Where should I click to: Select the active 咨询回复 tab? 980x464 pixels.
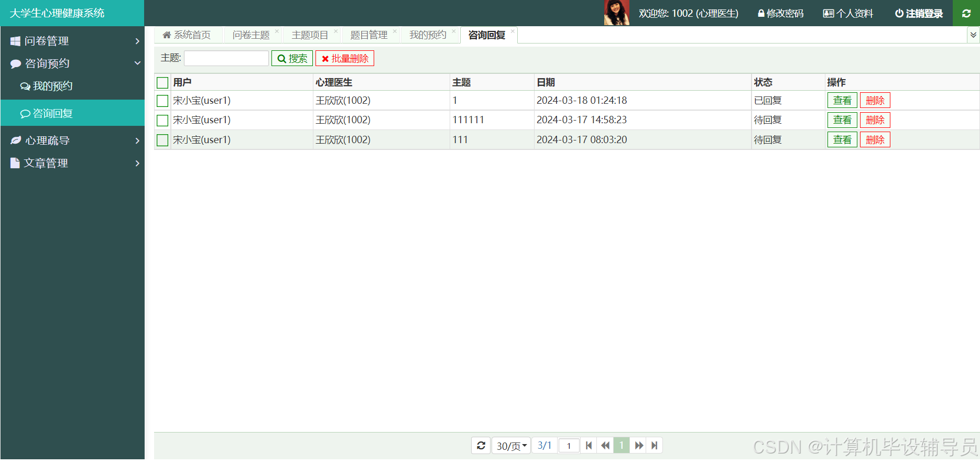tap(487, 35)
